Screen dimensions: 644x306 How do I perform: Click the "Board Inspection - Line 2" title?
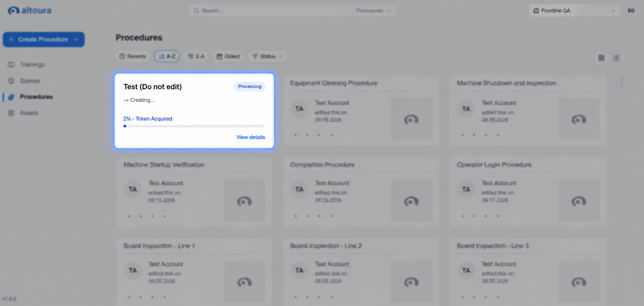pos(326,246)
